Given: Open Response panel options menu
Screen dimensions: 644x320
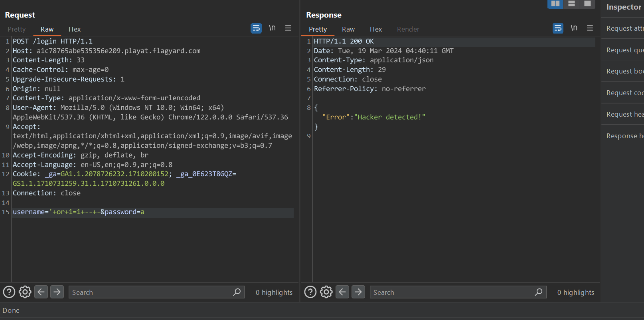Looking at the screenshot, I should click(x=590, y=28).
